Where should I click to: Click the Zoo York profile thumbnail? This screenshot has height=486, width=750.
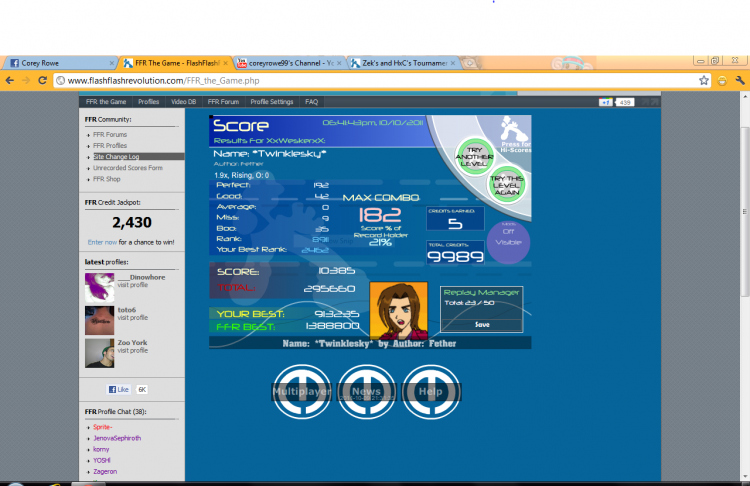(x=99, y=353)
